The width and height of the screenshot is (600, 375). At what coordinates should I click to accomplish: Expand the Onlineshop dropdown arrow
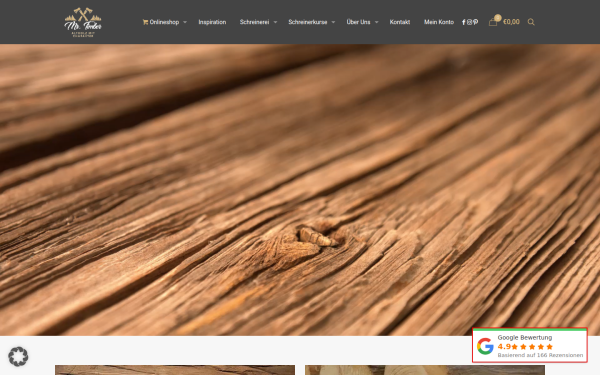point(185,22)
